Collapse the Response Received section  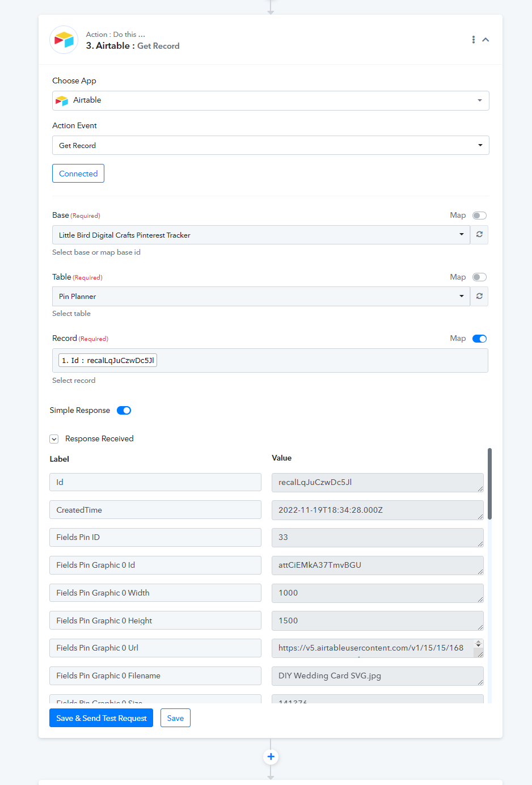(x=54, y=439)
